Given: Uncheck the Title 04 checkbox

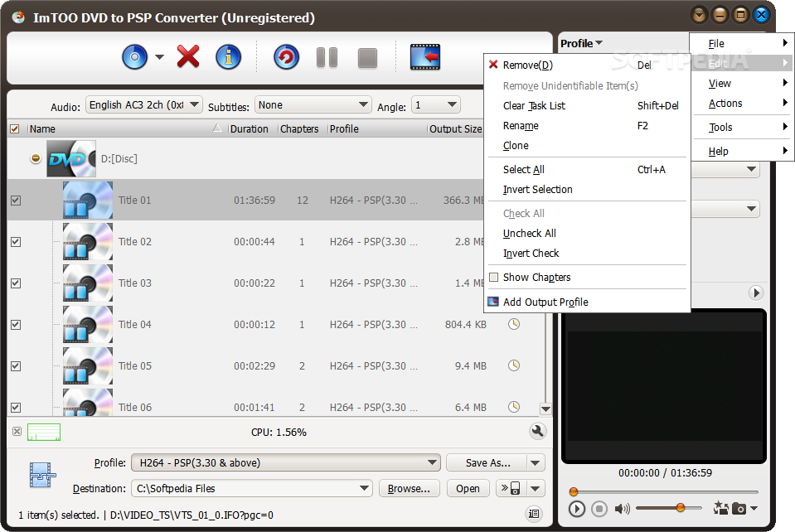Looking at the screenshot, I should pyautogui.click(x=16, y=325).
